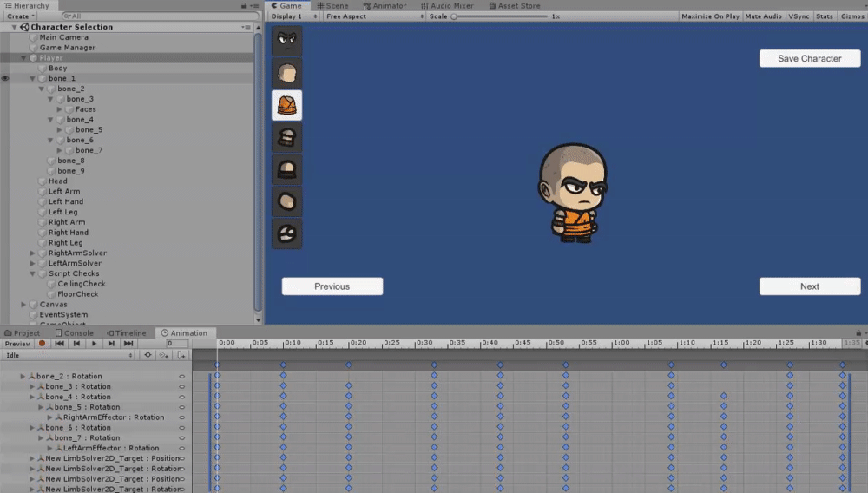
Task: Go to first animation keyframe
Action: pyautogui.click(x=59, y=344)
